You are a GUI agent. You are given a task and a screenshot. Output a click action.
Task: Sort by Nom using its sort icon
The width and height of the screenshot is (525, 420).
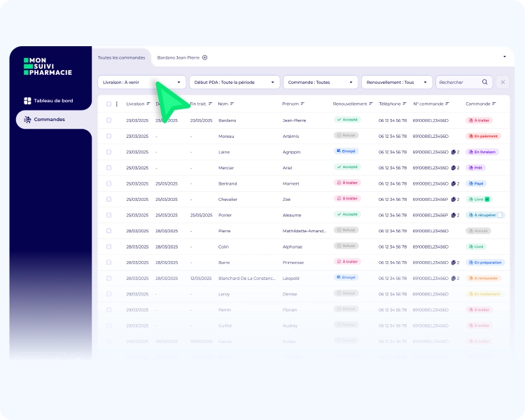pos(232,104)
